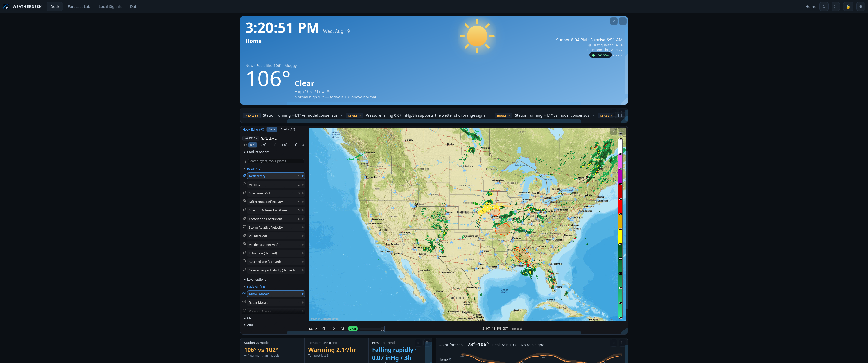Screen dimensions: 868x363
Task: Click the WeatherDesk logo icon
Action: pyautogui.click(x=6, y=6)
